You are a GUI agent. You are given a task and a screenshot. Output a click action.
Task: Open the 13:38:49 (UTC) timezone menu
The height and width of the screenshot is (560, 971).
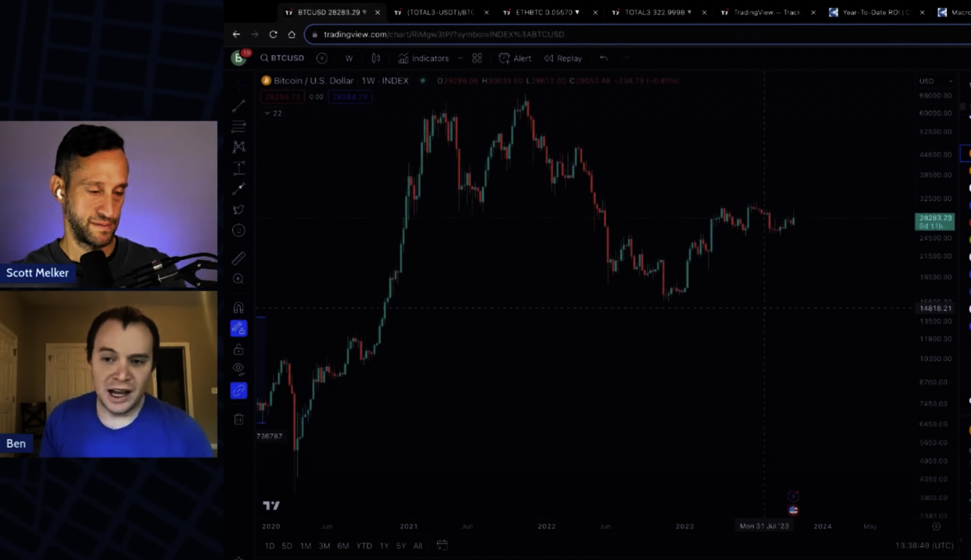pos(924,545)
